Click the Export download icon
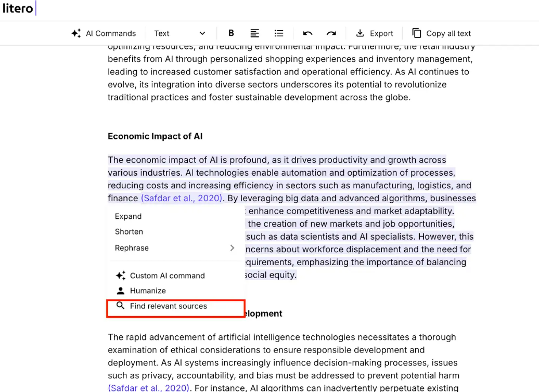Viewport: 539px width, 392px height. click(360, 33)
